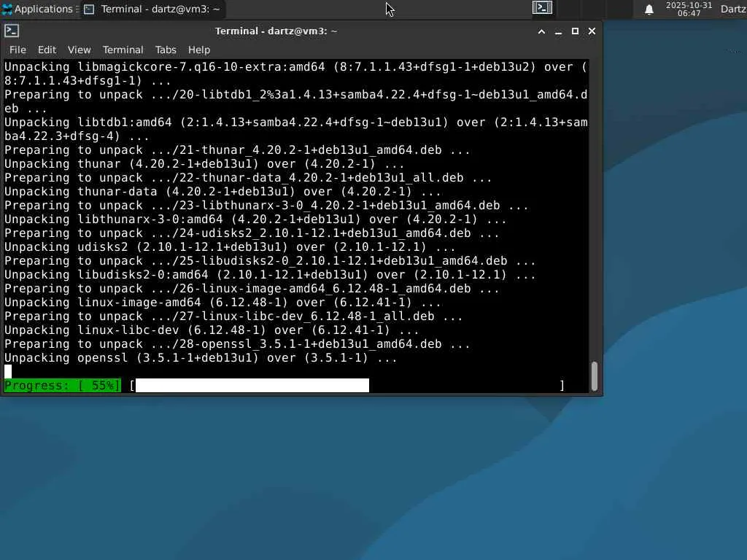Open the View menu

coord(79,50)
